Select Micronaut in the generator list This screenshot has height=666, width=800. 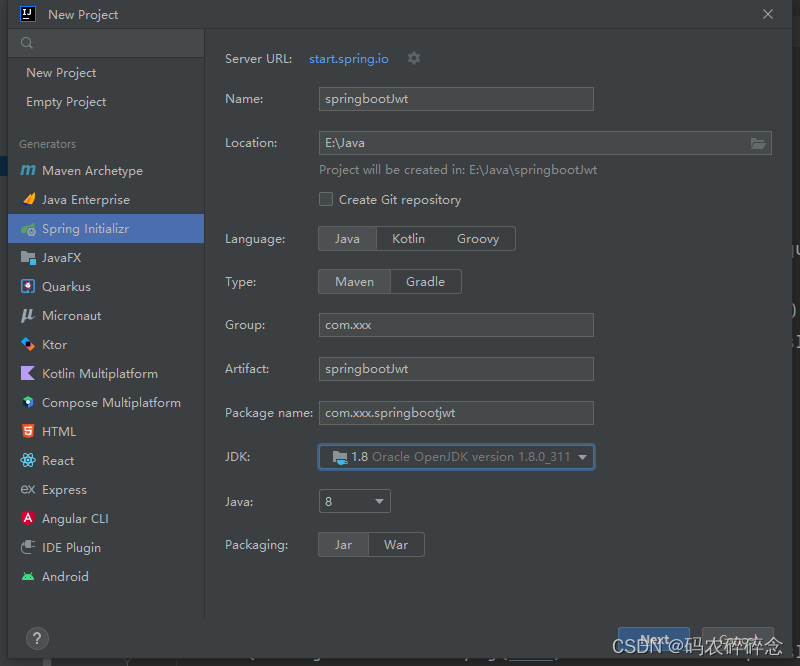pyautogui.click(x=106, y=316)
